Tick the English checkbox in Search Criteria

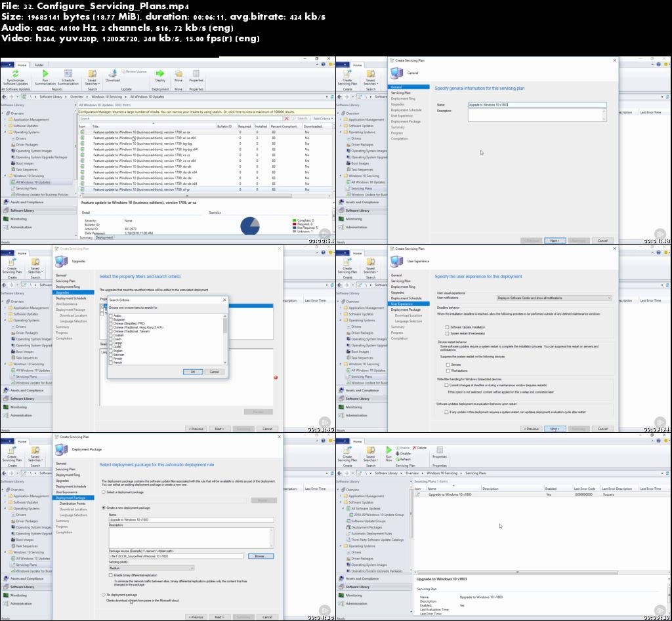[x=110, y=351]
